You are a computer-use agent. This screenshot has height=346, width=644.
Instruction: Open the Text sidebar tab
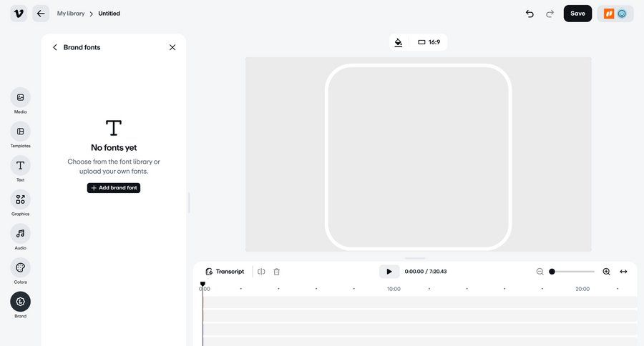20,169
